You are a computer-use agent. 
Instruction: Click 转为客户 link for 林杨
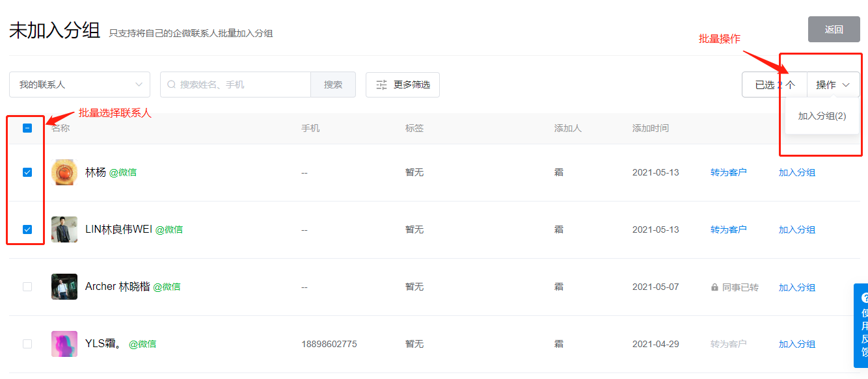(728, 172)
